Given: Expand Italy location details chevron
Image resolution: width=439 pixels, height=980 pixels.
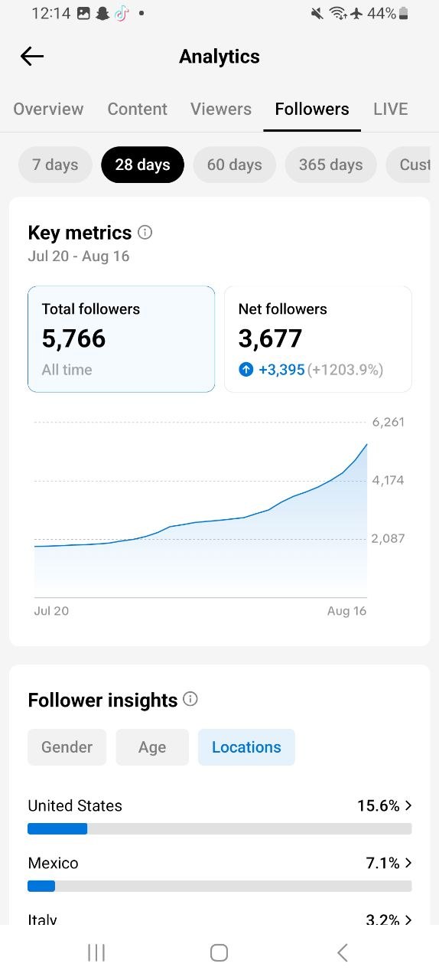Looking at the screenshot, I should click(x=408, y=920).
